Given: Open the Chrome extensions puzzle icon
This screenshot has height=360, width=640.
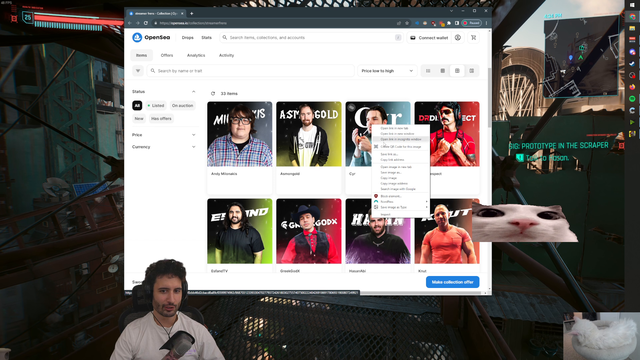Looking at the screenshot, I should pos(449,23).
